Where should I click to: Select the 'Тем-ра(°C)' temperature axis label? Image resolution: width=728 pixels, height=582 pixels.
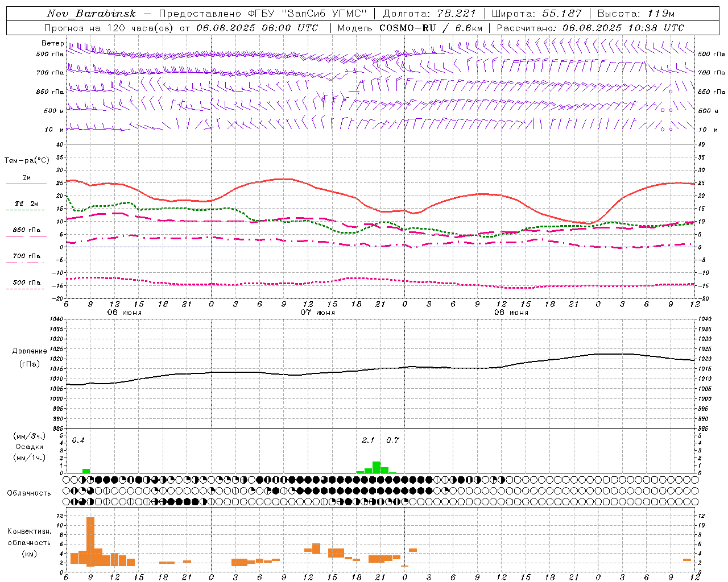[x=27, y=161]
